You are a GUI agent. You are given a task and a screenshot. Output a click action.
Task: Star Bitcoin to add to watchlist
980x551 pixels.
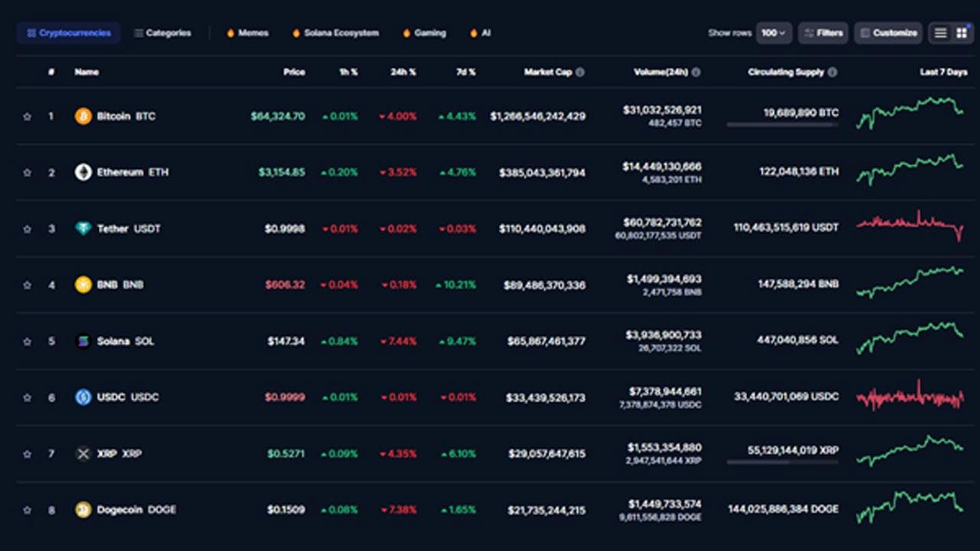click(x=28, y=116)
